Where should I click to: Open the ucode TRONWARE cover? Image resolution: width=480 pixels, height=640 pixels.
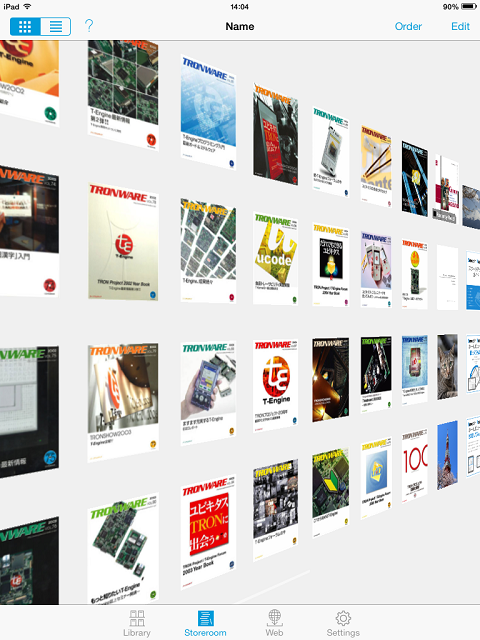275,259
